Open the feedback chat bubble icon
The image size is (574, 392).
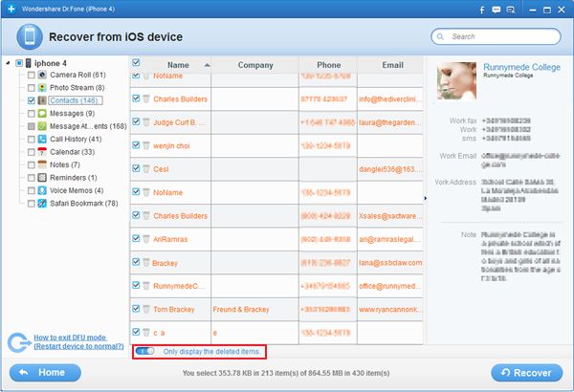(x=496, y=10)
